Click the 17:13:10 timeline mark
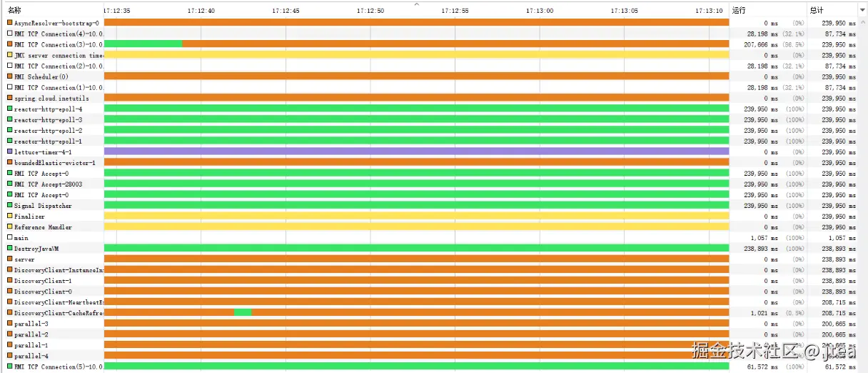Screen dimensions: 868x373 click(x=709, y=11)
